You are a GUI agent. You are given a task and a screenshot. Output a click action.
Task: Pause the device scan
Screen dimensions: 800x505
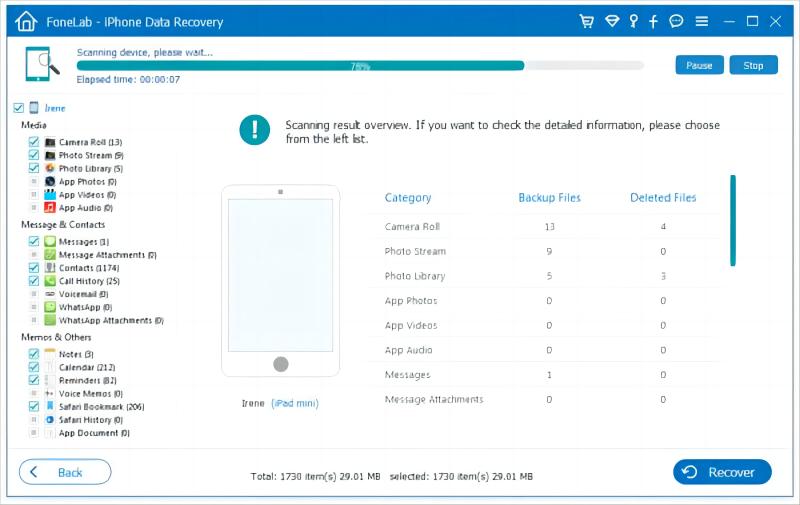699,66
